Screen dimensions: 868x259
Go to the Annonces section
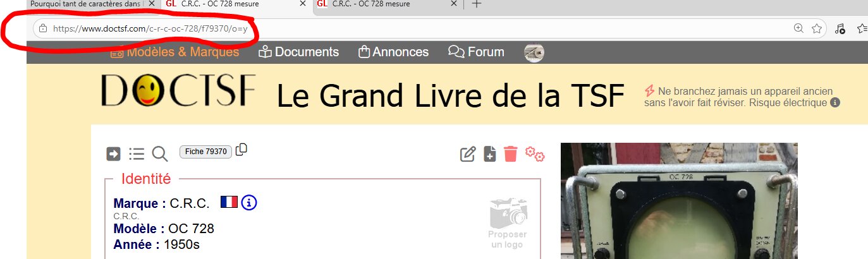[393, 52]
